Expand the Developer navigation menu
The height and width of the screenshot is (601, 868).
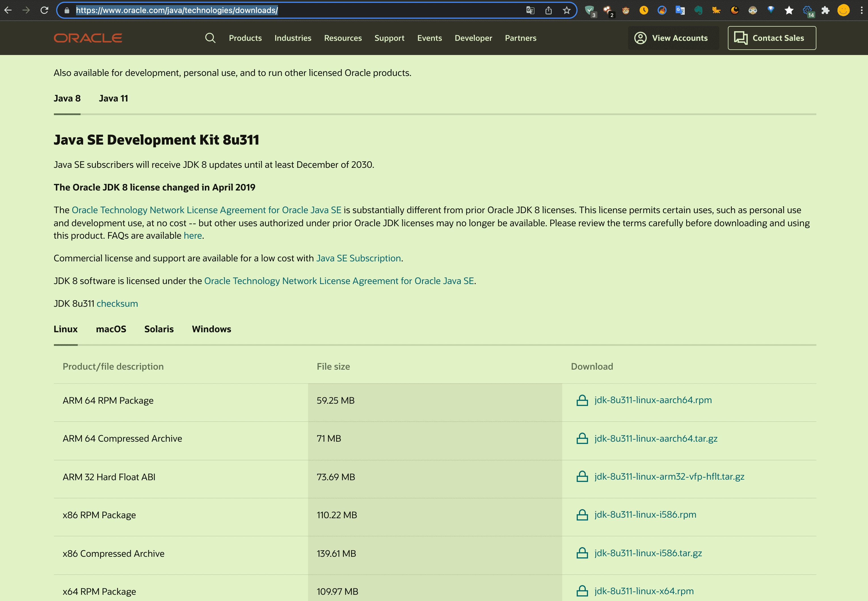click(473, 38)
